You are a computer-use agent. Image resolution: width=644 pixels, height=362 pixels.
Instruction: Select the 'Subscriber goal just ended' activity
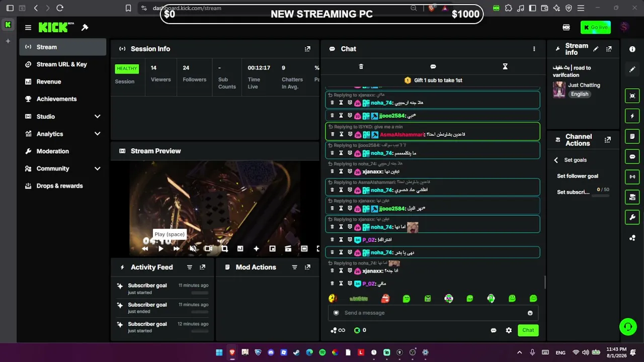[163, 308]
